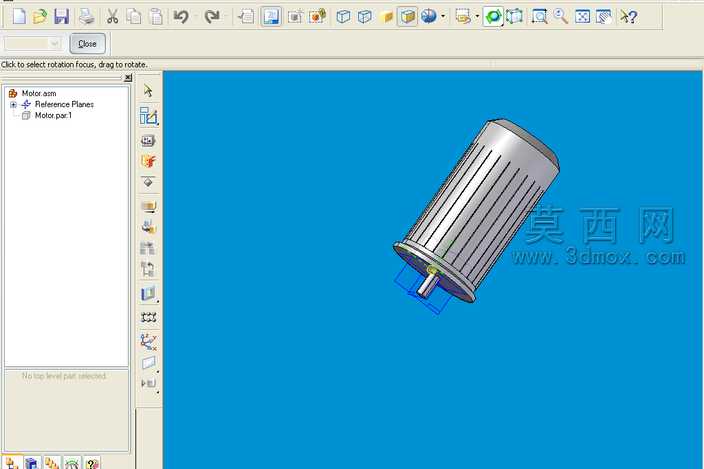This screenshot has width=704, height=469.
Task: Click the Print icon
Action: (x=87, y=17)
